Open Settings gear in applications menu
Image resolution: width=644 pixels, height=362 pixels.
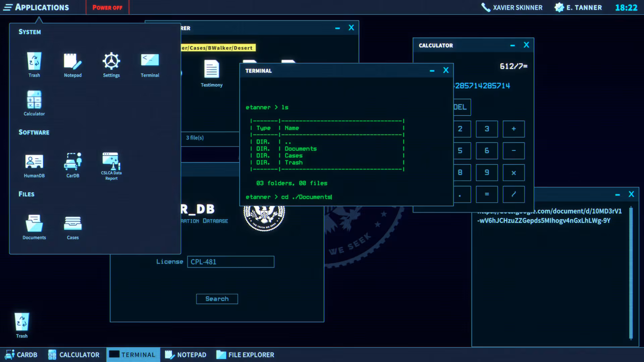(111, 64)
